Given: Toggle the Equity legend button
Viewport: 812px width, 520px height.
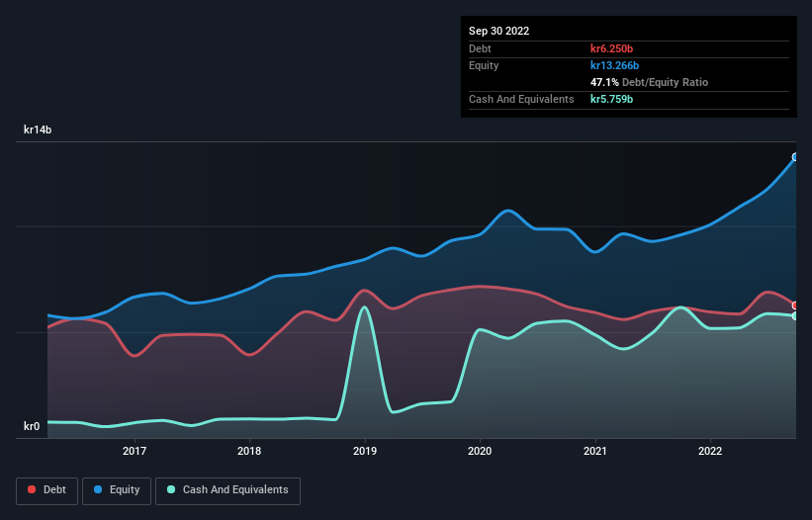Looking at the screenshot, I should [117, 490].
